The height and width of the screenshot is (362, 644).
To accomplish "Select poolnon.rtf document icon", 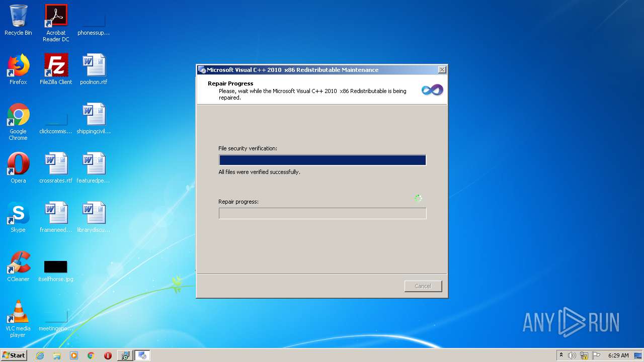I will pos(94,69).
